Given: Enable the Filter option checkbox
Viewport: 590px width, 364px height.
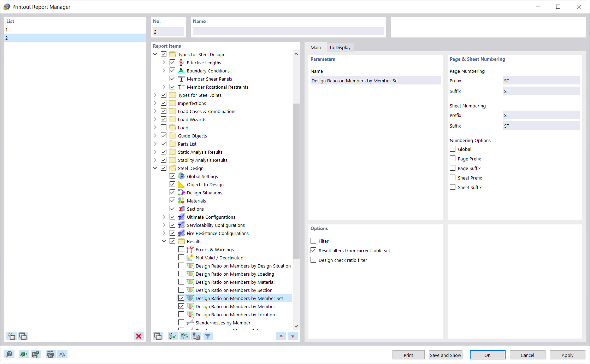Looking at the screenshot, I should [x=313, y=241].
